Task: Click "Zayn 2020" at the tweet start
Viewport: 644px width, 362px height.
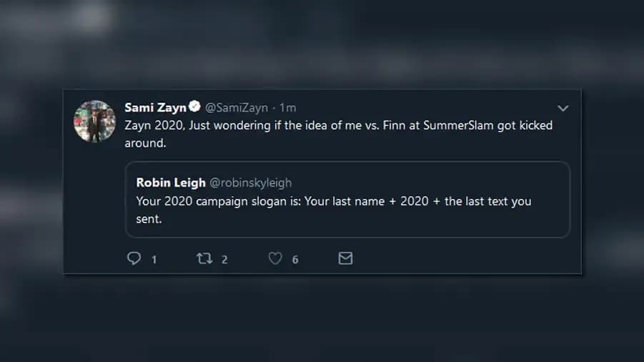Action: pyautogui.click(x=153, y=126)
